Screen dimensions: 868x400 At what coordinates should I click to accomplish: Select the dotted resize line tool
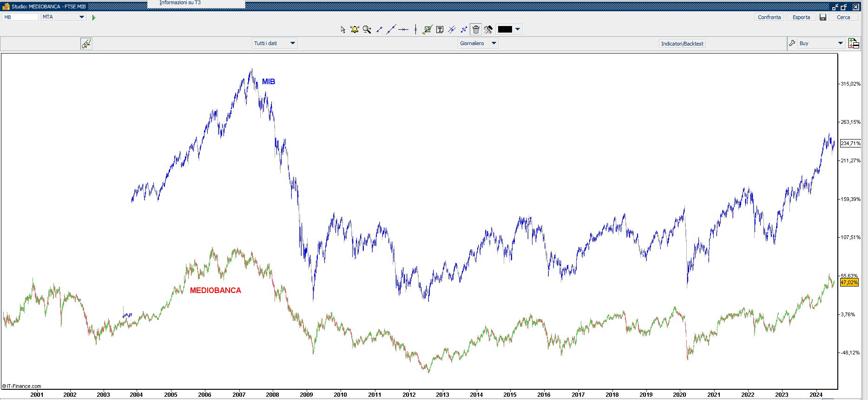[x=464, y=29]
